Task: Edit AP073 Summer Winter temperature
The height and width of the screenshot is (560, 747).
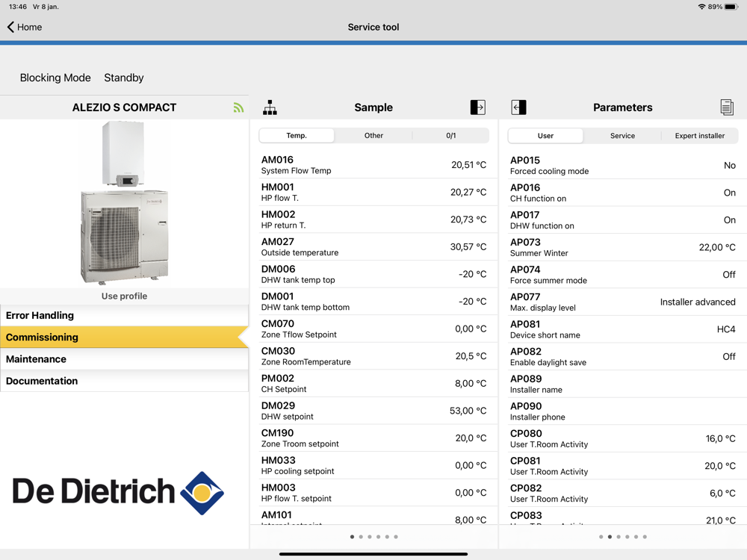Action: click(717, 247)
